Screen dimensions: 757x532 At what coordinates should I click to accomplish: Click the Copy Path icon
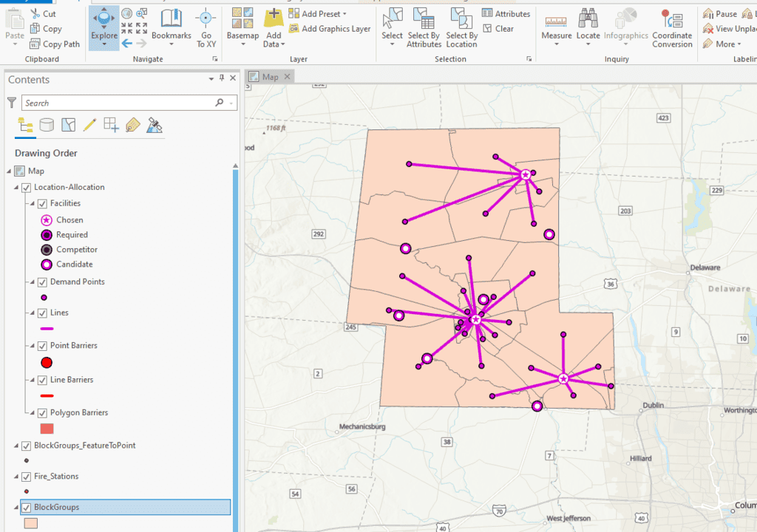click(x=35, y=44)
